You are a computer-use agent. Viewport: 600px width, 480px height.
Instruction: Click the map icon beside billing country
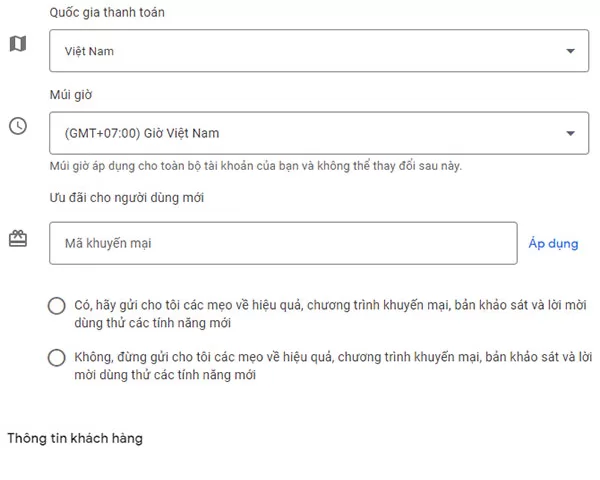pos(18,44)
